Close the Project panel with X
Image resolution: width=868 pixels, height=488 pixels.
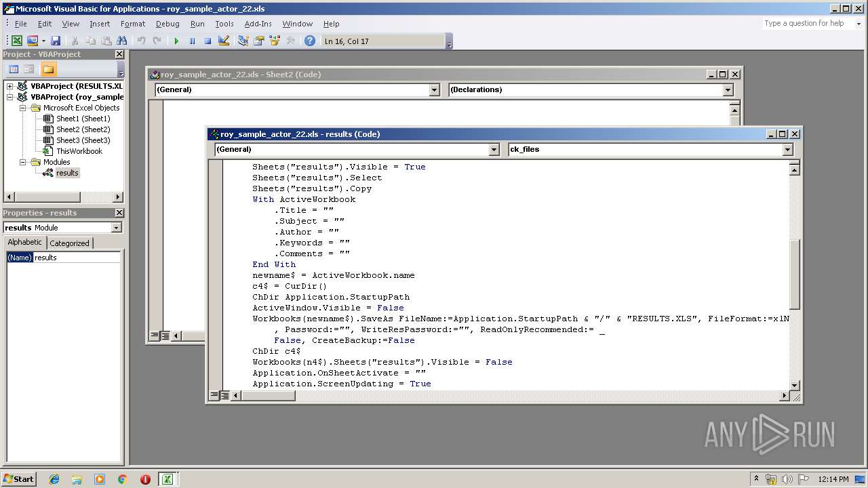[119, 54]
